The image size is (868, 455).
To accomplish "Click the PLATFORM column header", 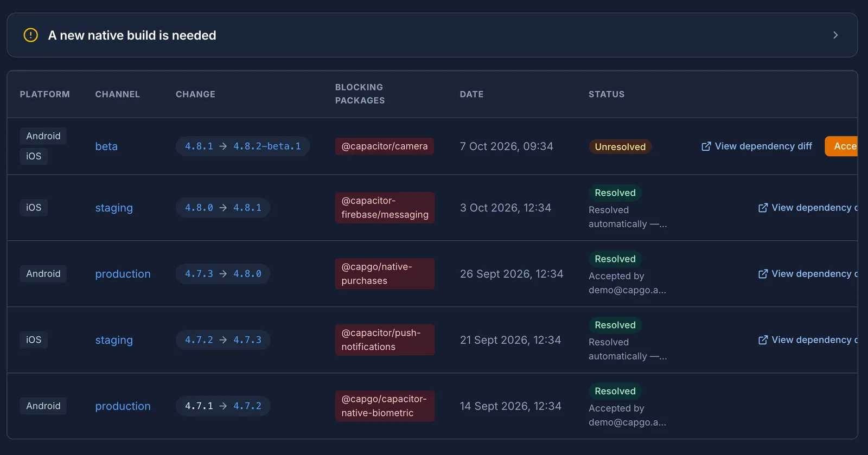I will (45, 94).
